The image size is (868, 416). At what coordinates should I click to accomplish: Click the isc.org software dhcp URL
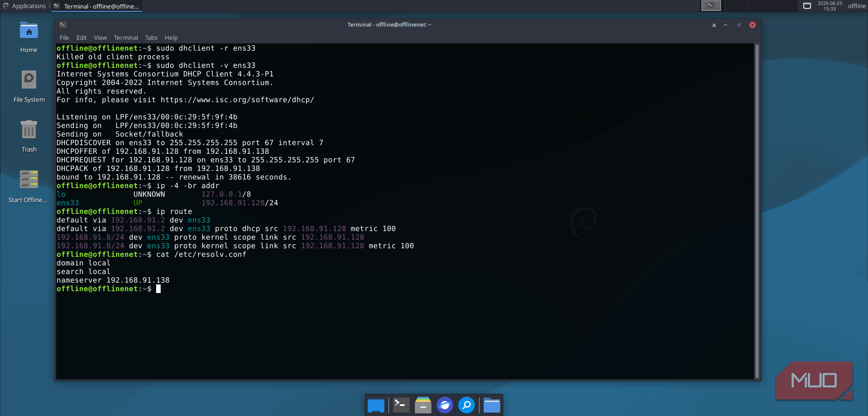tap(237, 100)
